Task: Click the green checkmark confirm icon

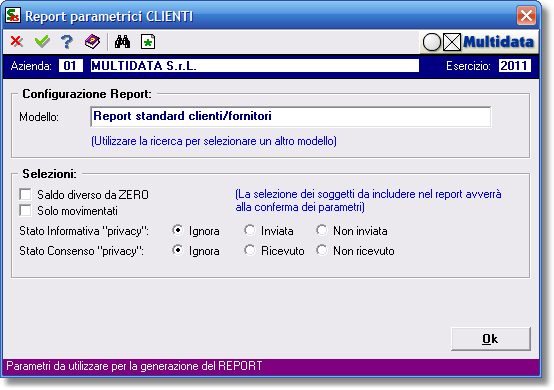Action: (42, 42)
